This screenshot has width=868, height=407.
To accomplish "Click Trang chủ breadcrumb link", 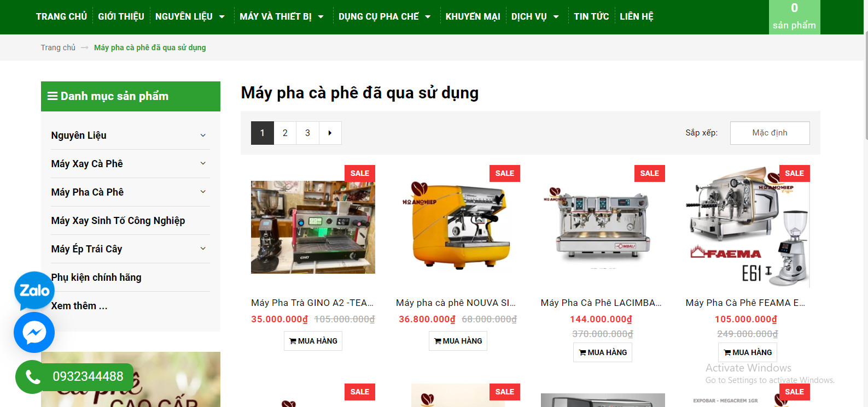I will click(x=58, y=48).
